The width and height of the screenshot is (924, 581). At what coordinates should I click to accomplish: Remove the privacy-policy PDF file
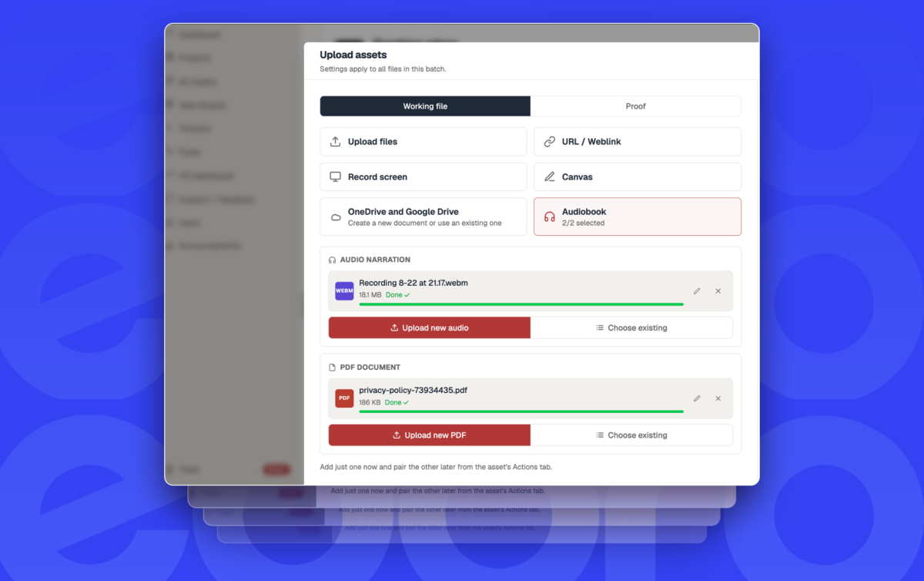(718, 398)
